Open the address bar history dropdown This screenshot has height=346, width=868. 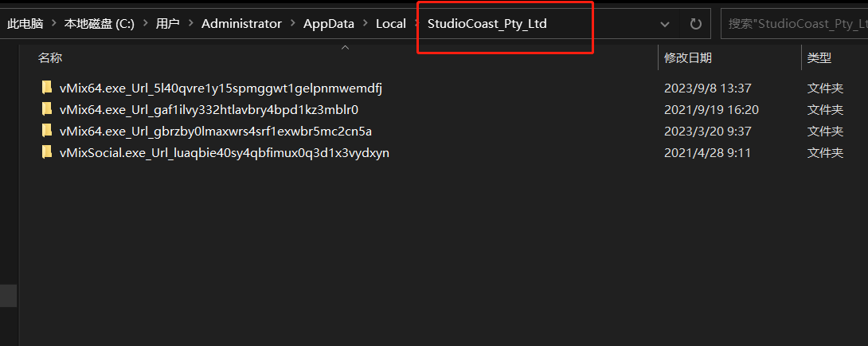tap(665, 24)
